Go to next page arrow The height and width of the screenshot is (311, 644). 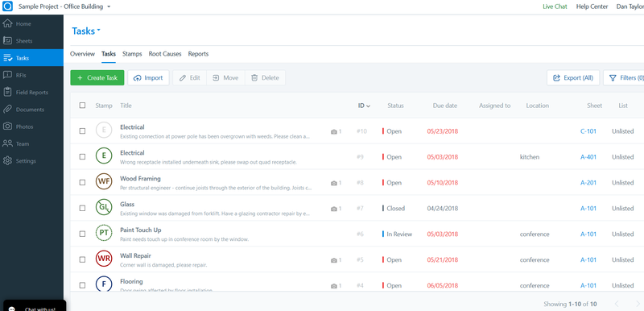point(638,304)
